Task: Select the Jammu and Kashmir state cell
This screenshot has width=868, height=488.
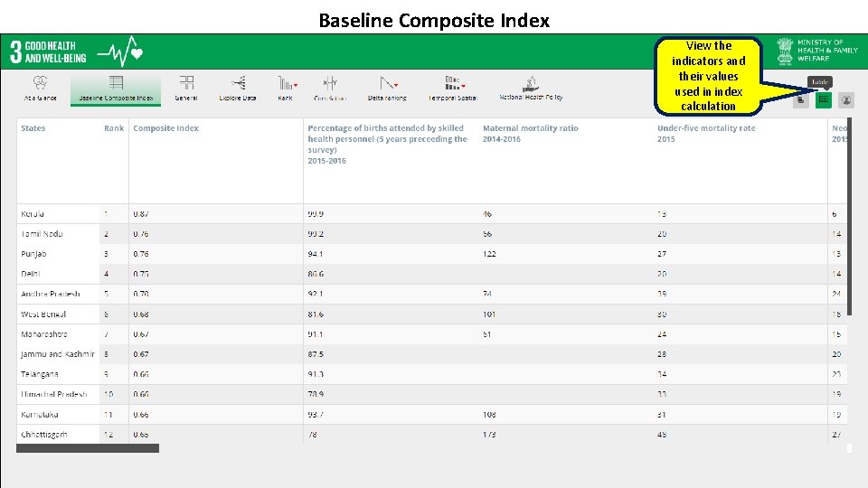Action: click(58, 354)
